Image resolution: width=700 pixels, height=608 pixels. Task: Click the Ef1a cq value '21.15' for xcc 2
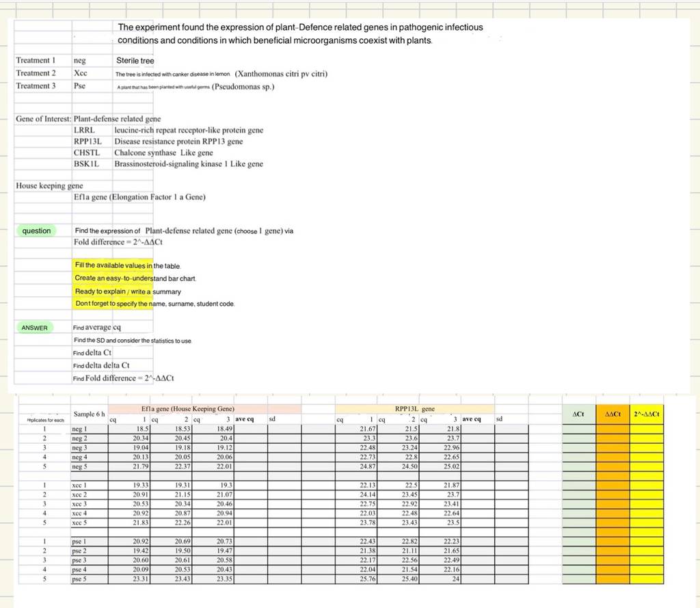(171, 494)
